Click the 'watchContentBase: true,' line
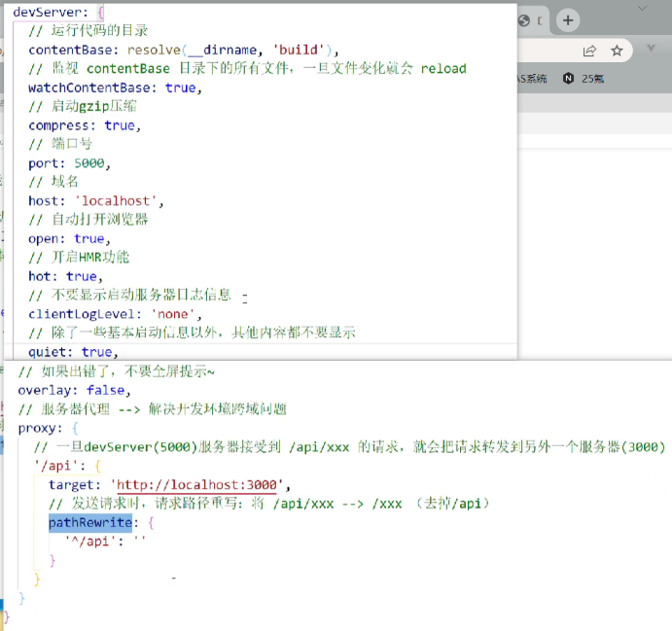This screenshot has width=672, height=631. tap(115, 88)
